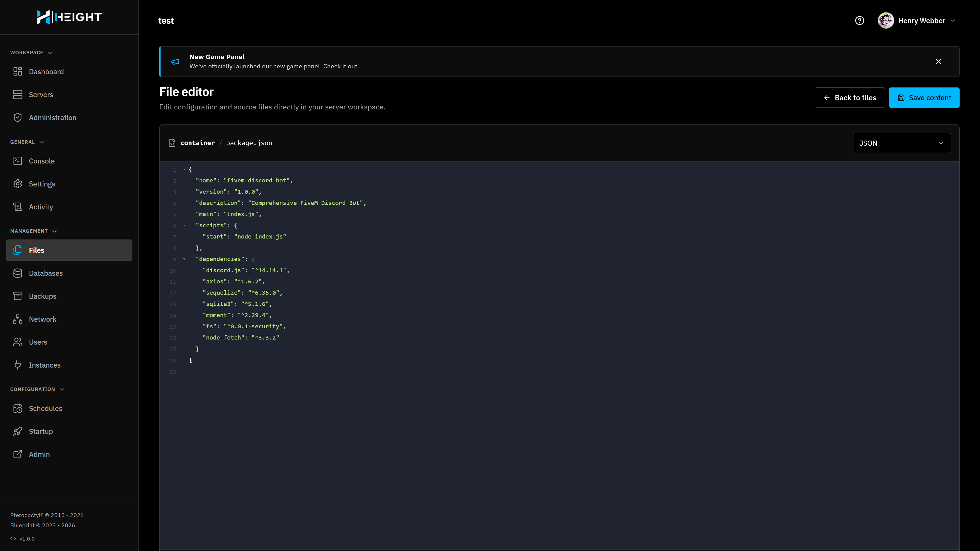This screenshot has height=551, width=980.
Task: Click the "fivem-discord-bot" name value
Action: point(257,181)
